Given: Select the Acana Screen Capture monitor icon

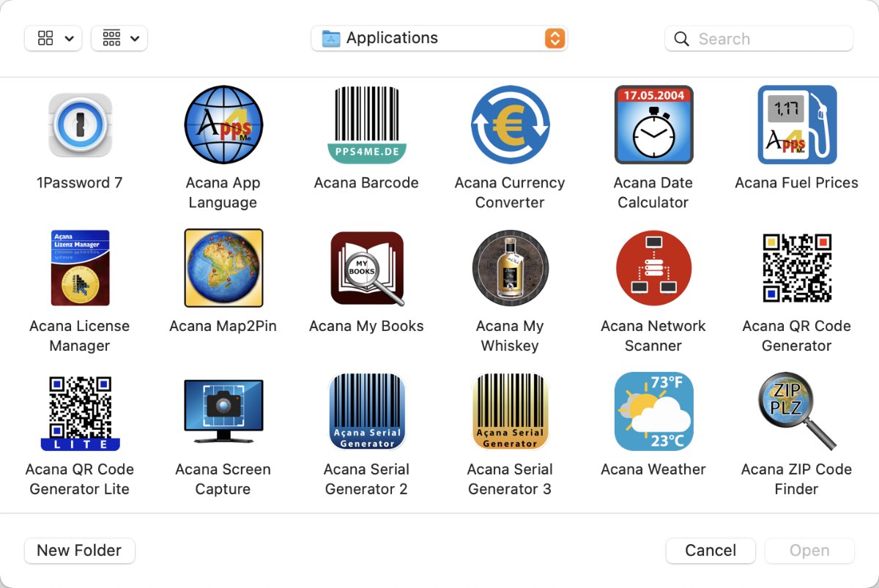Looking at the screenshot, I should [x=223, y=412].
